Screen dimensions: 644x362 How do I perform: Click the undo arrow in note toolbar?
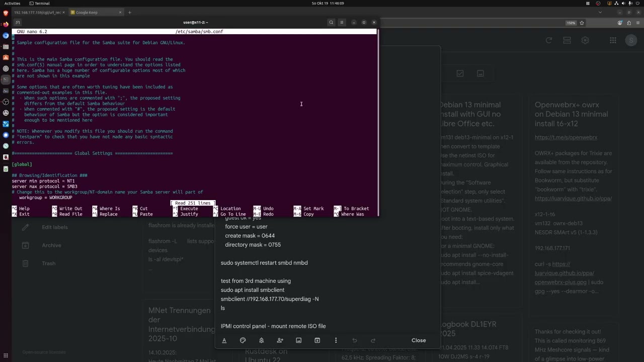pyautogui.click(x=355, y=340)
